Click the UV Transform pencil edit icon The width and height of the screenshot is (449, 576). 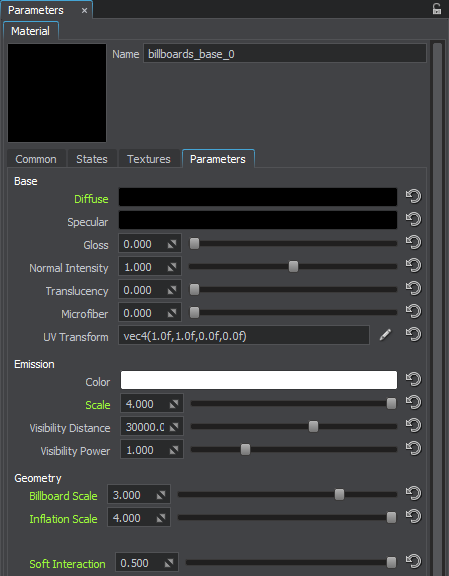pos(385,335)
